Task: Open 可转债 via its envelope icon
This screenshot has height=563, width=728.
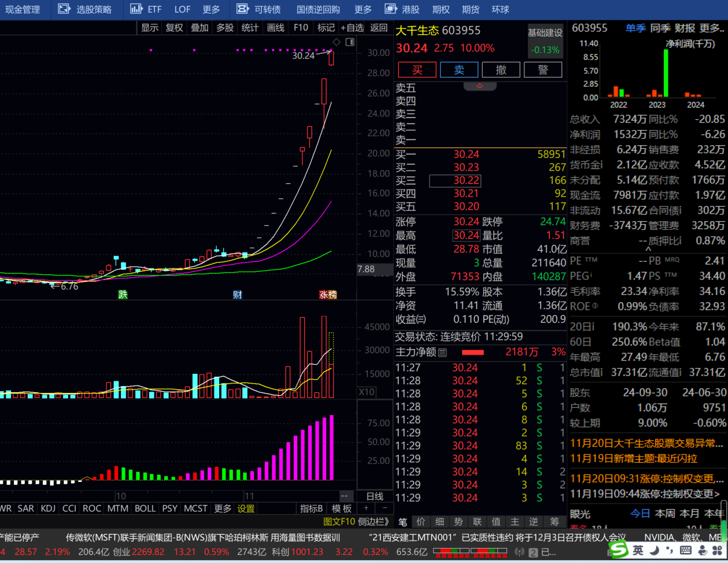Action: coord(242,9)
